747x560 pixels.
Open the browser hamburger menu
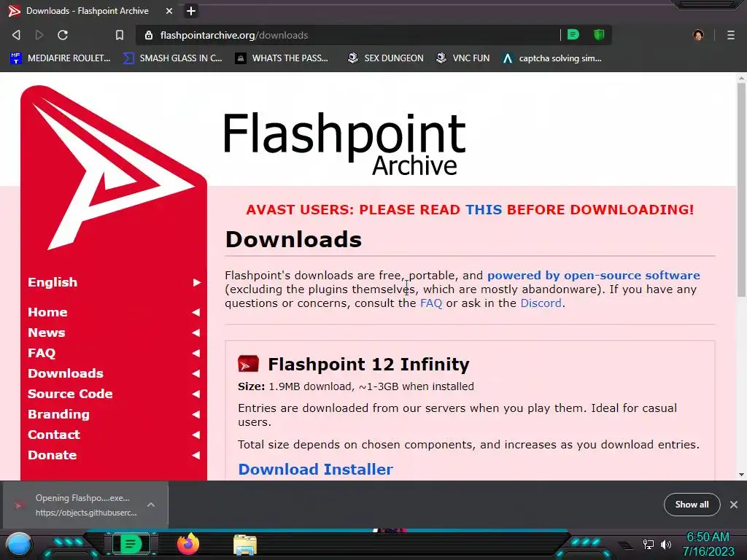point(731,35)
